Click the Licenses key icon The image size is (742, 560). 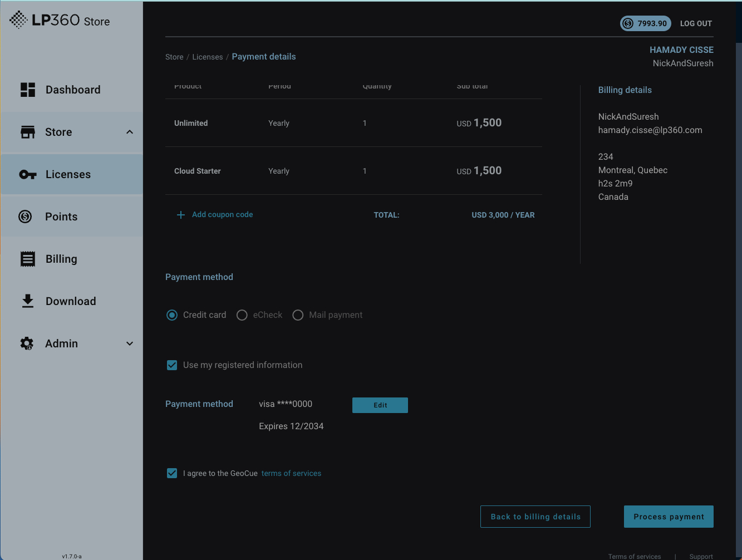tap(28, 174)
